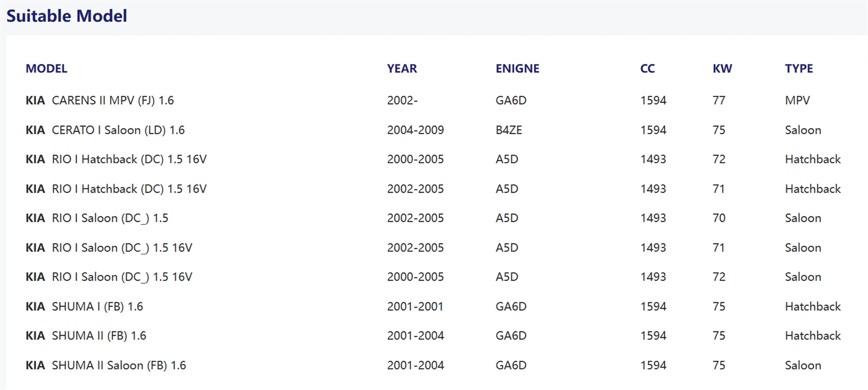Click RIO I Hatchback 2000-2005 model name

coord(116,159)
